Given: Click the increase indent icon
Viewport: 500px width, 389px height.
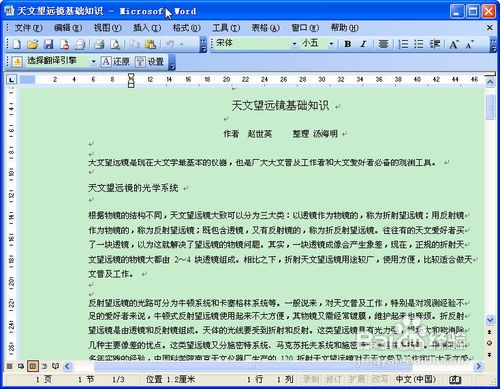Looking at the screenshot, I should (x=434, y=44).
